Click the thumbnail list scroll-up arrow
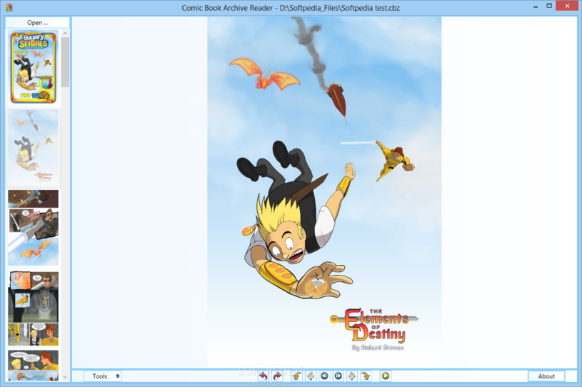Viewport: 582px width, 392px height. (65, 33)
